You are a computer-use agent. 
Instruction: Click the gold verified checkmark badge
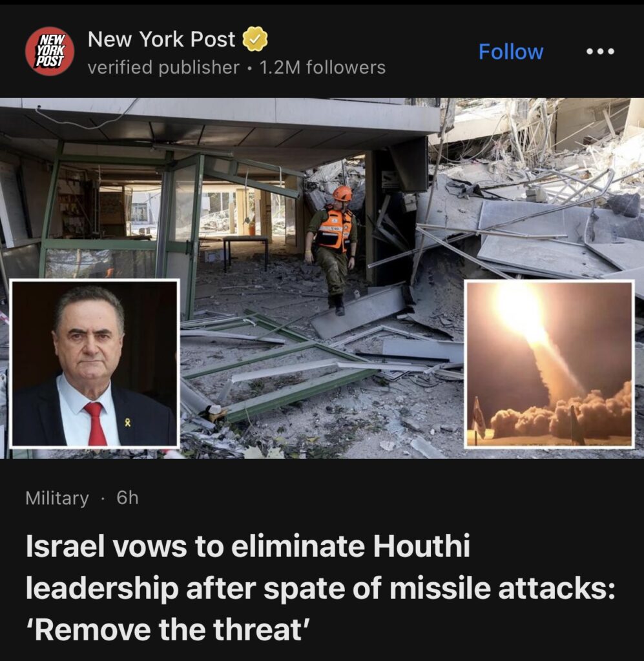(x=254, y=39)
